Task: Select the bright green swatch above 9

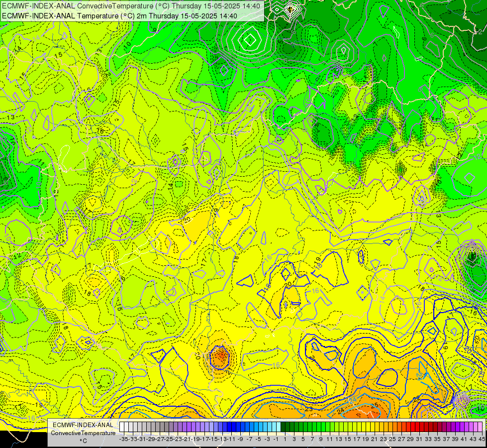Action: [319, 427]
